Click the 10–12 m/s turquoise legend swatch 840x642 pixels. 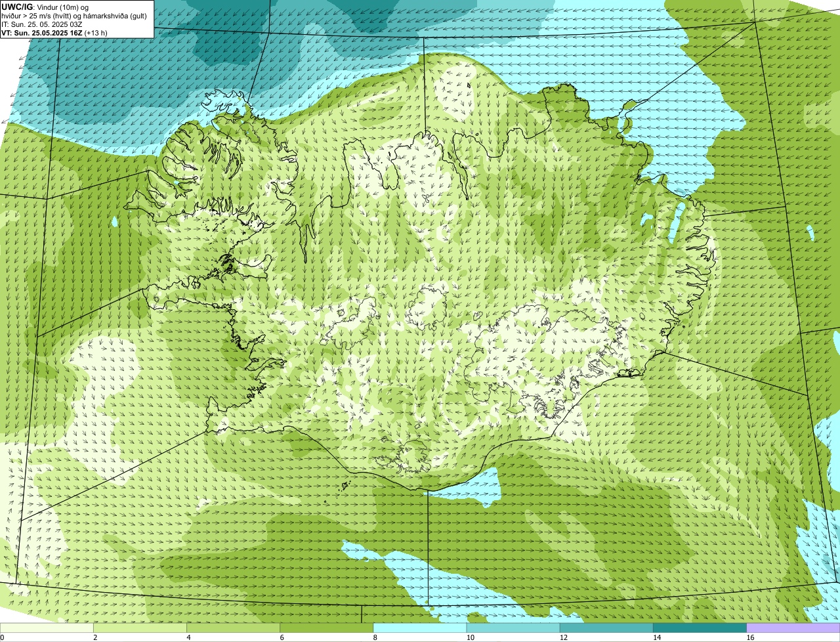513,628
